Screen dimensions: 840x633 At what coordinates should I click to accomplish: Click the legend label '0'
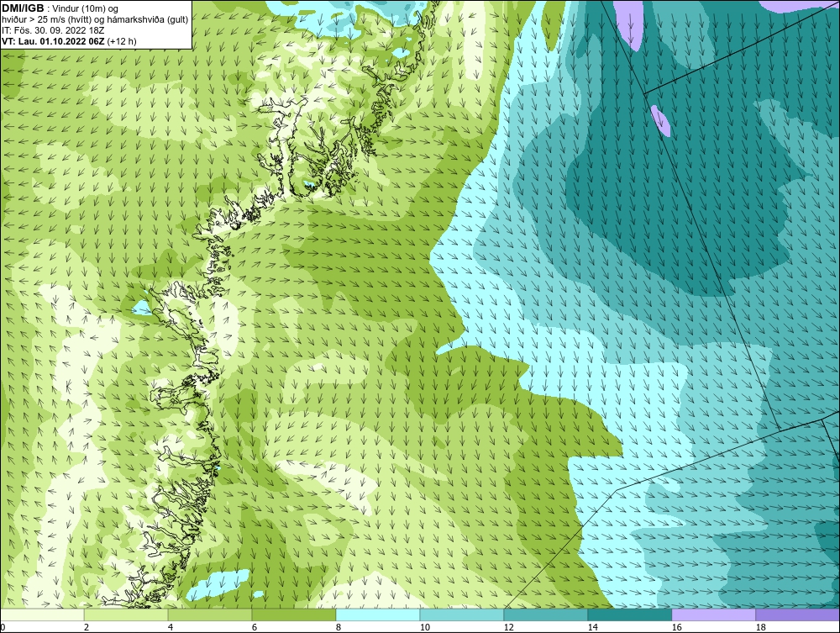click(3, 627)
